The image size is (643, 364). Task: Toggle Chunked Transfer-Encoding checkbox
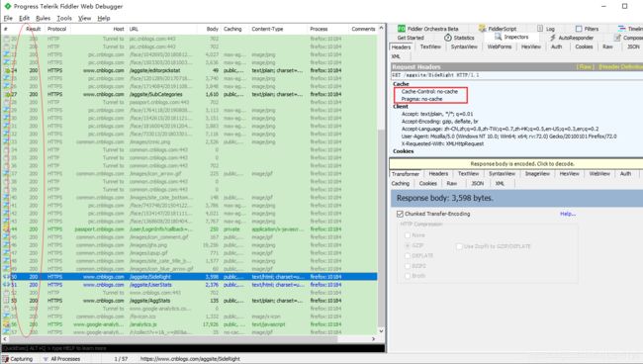point(401,214)
